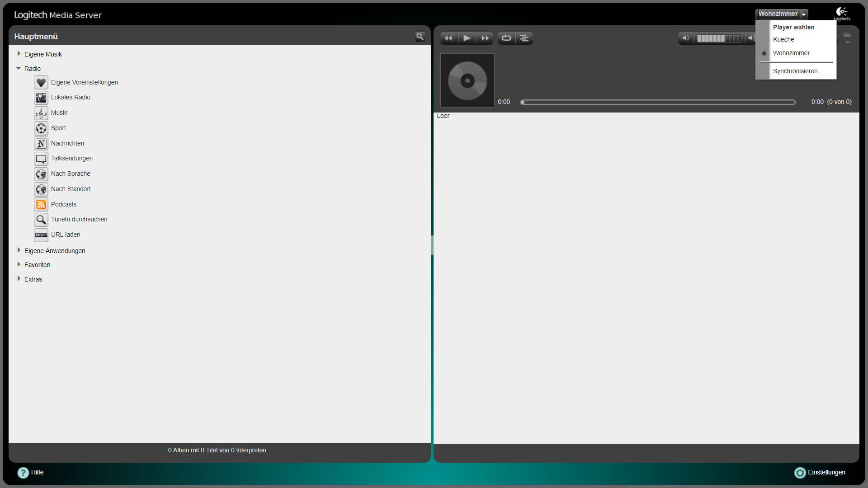Click the Hilfe link text
868x488 pixels.
[38, 472]
